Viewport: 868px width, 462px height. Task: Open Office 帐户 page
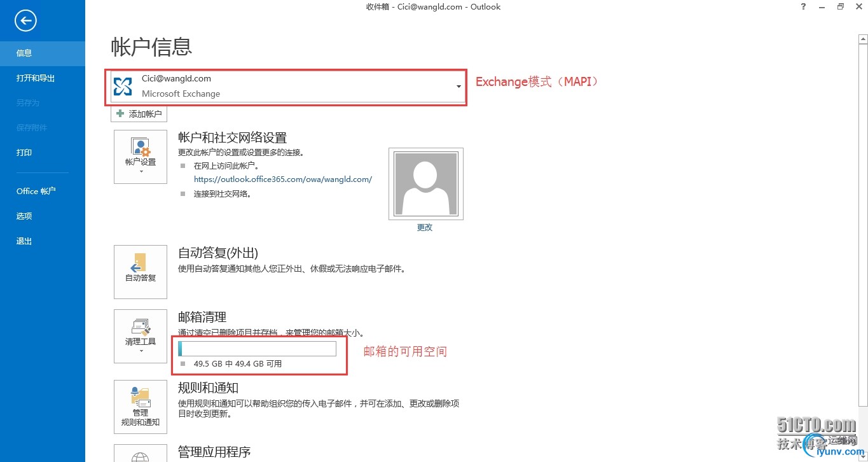[x=43, y=191]
